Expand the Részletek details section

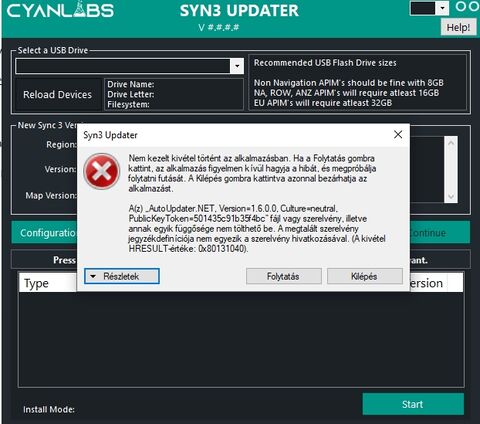[x=122, y=276]
